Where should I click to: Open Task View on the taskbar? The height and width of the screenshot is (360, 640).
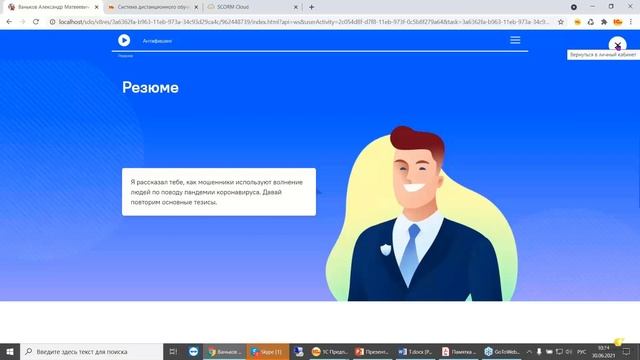coord(173,351)
